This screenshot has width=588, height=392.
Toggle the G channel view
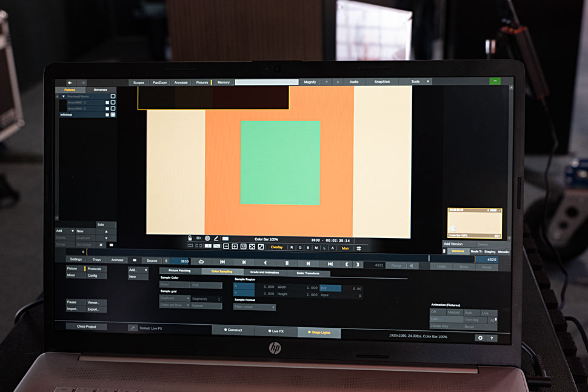tap(300, 248)
